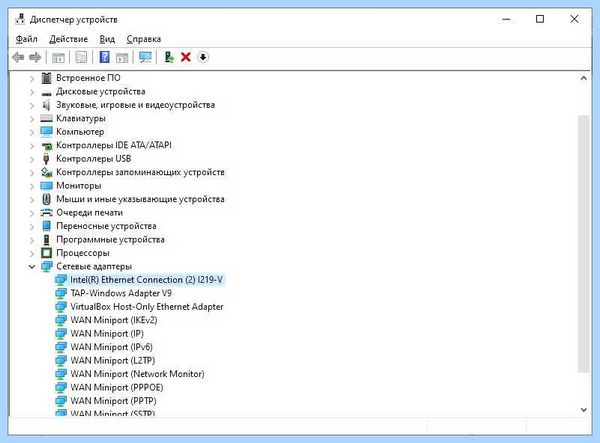Select WAN Miniport (IKEv2)
This screenshot has height=443, width=600.
click(x=114, y=320)
